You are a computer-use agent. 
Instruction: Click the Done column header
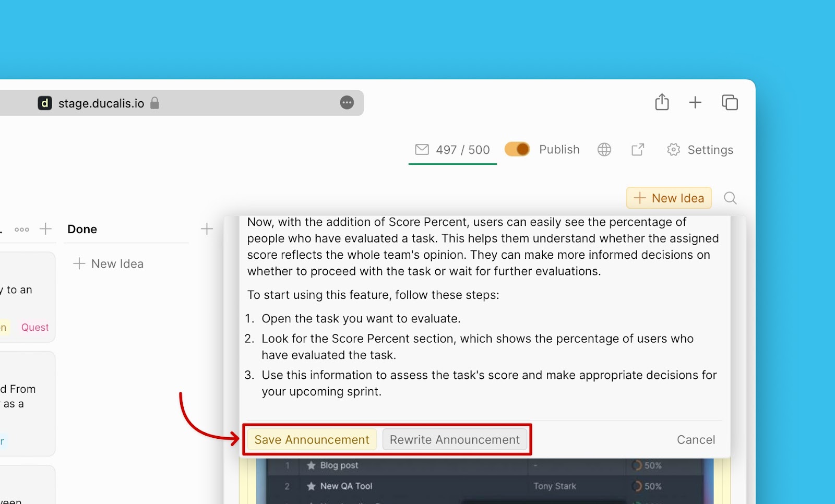82,230
